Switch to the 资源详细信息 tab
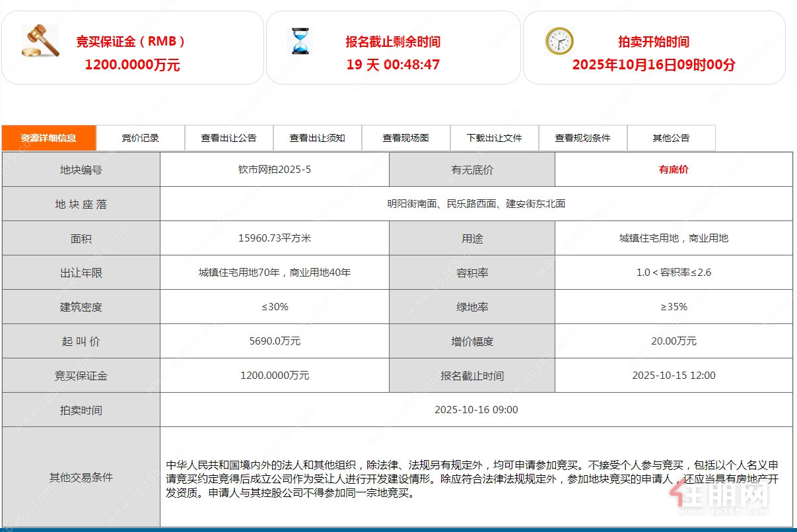The width and height of the screenshot is (797, 532). [x=49, y=138]
